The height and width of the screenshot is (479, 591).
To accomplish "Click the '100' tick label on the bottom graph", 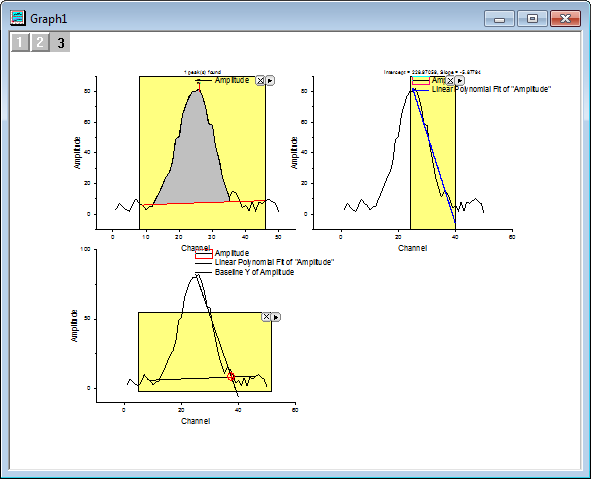I will 86,249.
